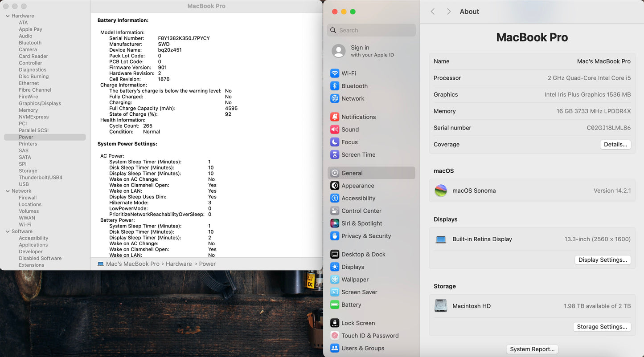
Task: Open Bluetooth settings via its sidebar icon
Action: click(335, 86)
